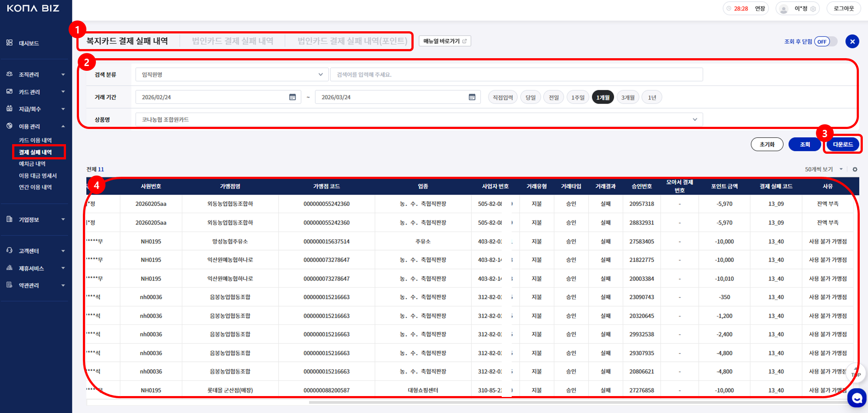Select the 1주일 period option
868x413 pixels.
click(578, 98)
